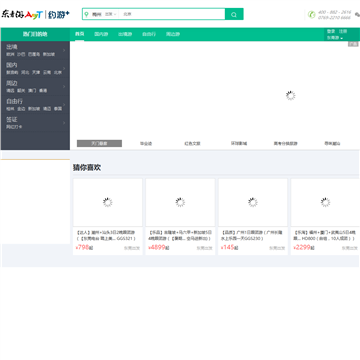Screen dimensions: 360x360
Task: Open the 国内游 navigation tab
Action: point(101,34)
